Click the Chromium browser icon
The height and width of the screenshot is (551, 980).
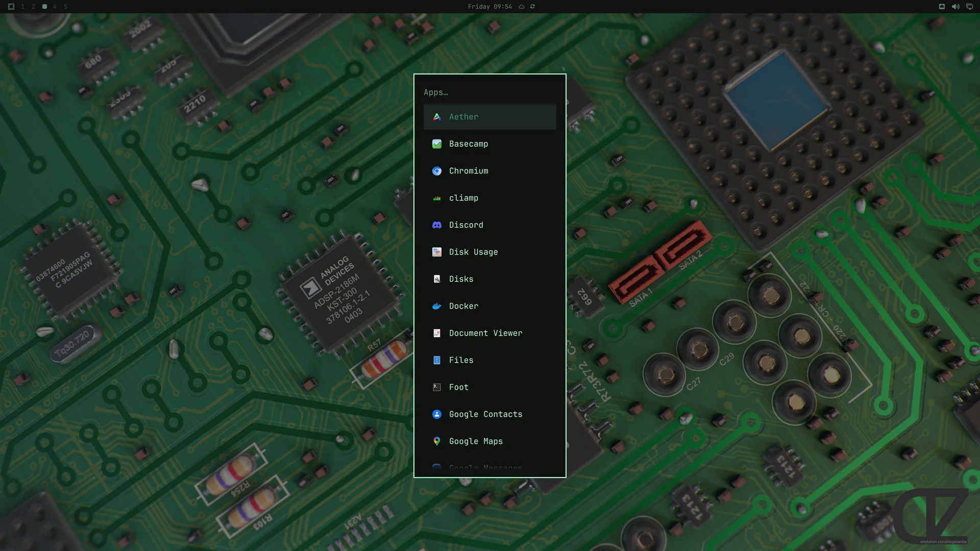pyautogui.click(x=437, y=171)
